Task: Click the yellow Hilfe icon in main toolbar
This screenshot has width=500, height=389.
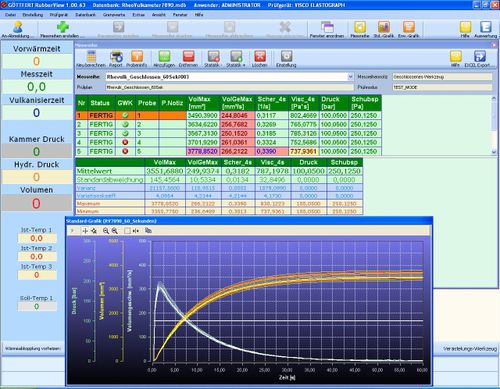Action: coord(465,27)
